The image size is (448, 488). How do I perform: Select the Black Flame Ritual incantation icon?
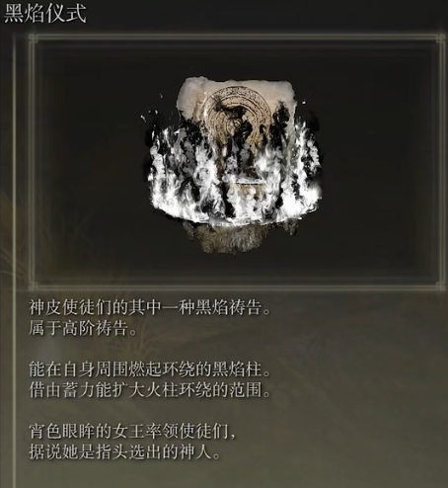coord(232,165)
